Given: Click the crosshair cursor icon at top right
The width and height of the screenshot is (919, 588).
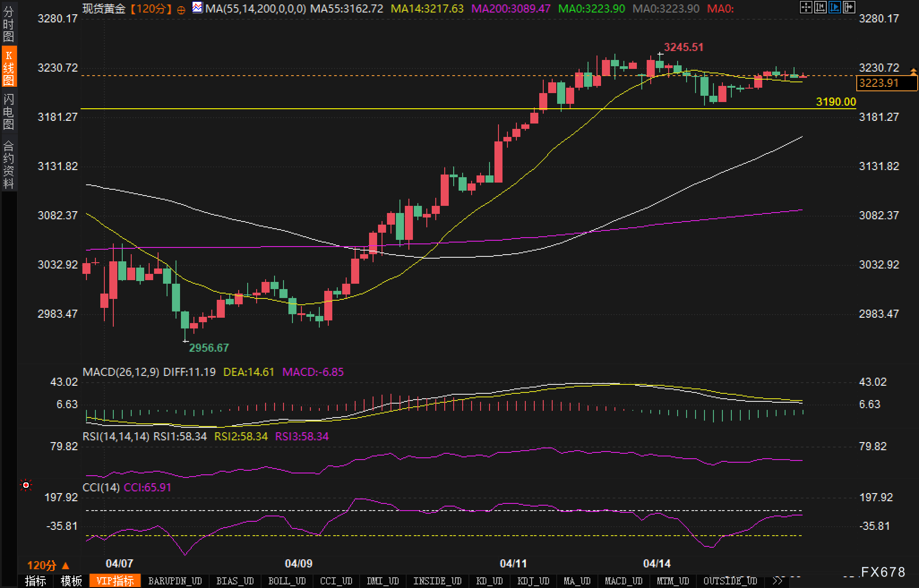Looking at the screenshot, I should 806,7.
